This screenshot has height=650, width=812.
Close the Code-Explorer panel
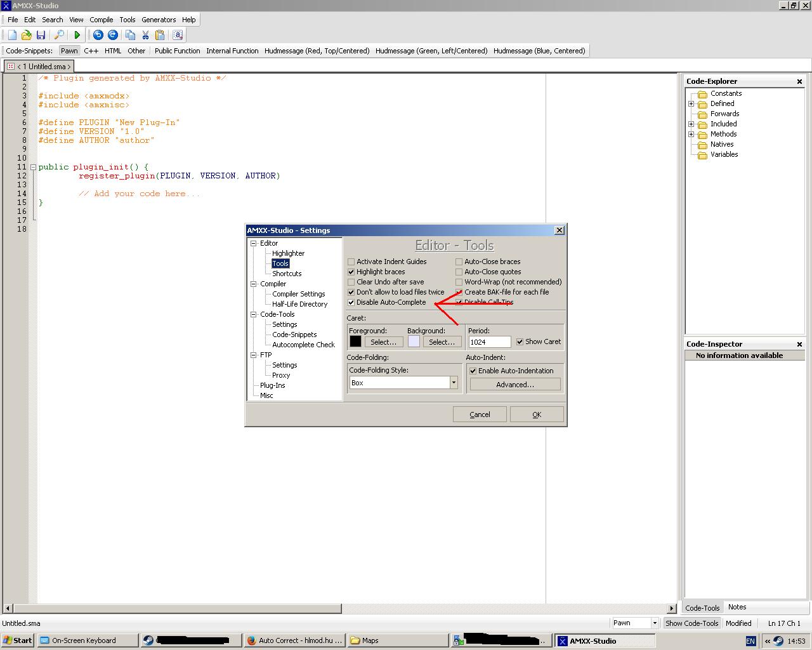[799, 81]
